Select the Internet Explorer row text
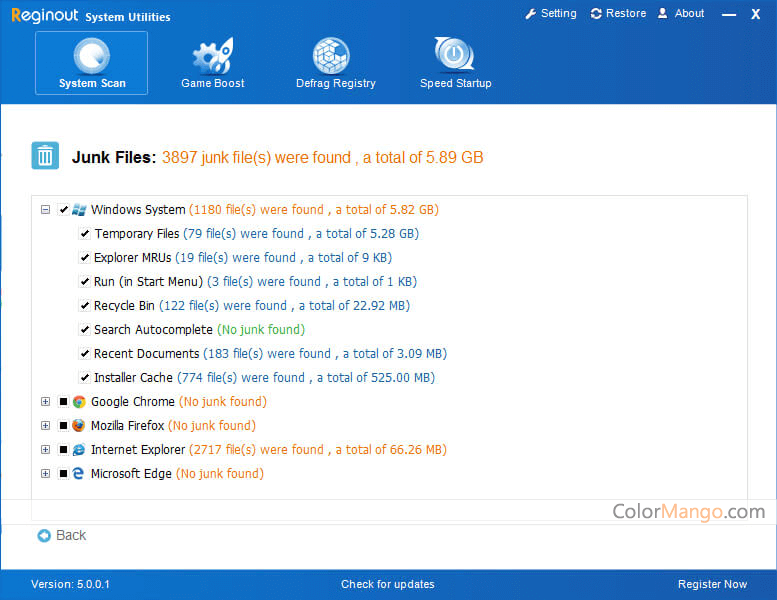Screen dimensions: 777x600 [x=269, y=450]
